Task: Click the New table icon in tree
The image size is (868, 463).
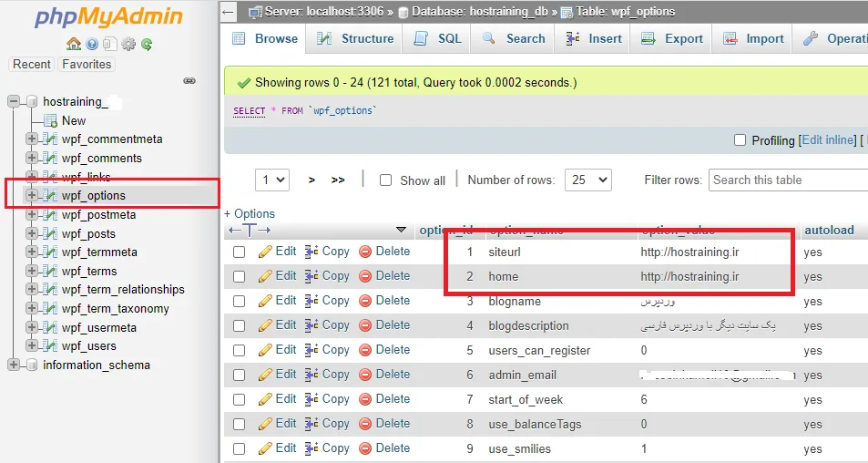Action: tap(50, 120)
